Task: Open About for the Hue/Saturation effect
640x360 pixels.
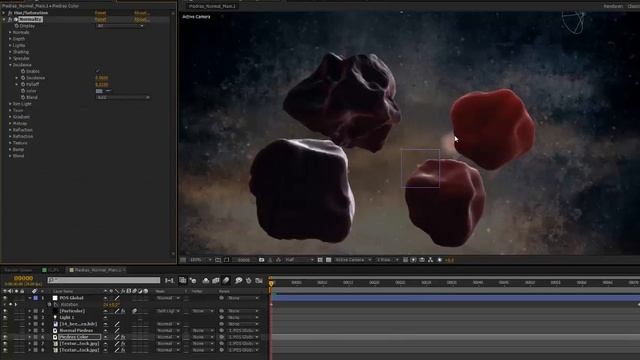Action: (x=142, y=13)
